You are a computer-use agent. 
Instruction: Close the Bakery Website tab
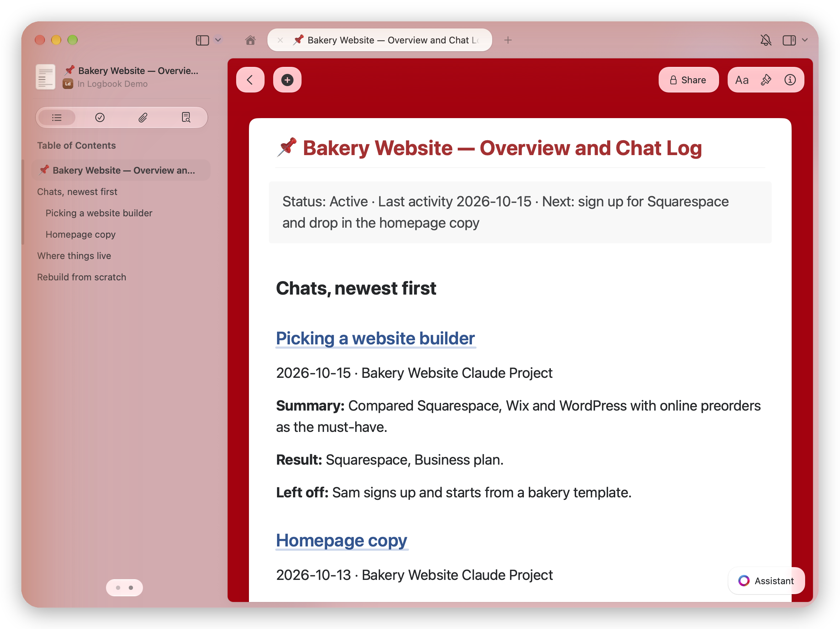coord(280,40)
